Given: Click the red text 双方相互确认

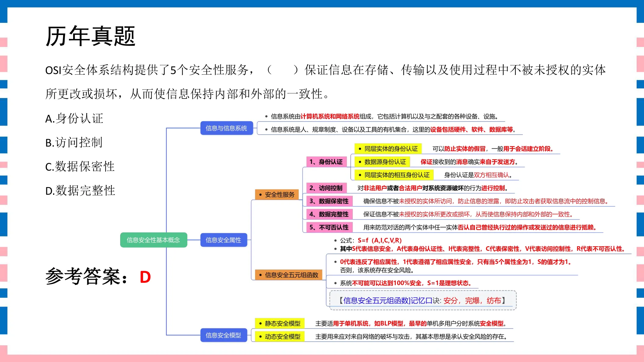Looking at the screenshot, I should click(x=492, y=175).
